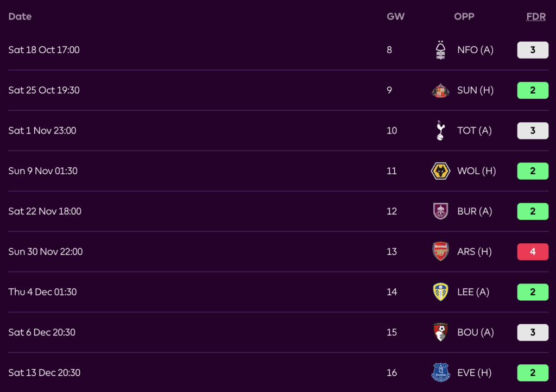Click the Thu 4 Dec 01:30 fixture date

click(43, 292)
